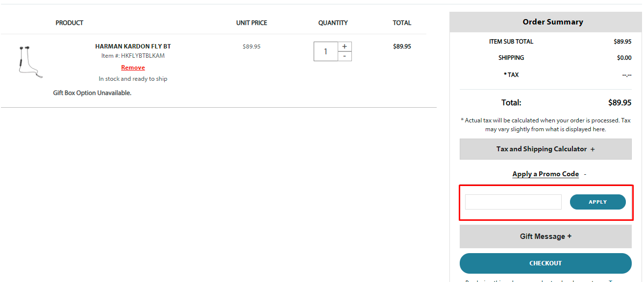The width and height of the screenshot is (644, 282).
Task: Proceed with the CHECKOUT button
Action: coord(545,263)
